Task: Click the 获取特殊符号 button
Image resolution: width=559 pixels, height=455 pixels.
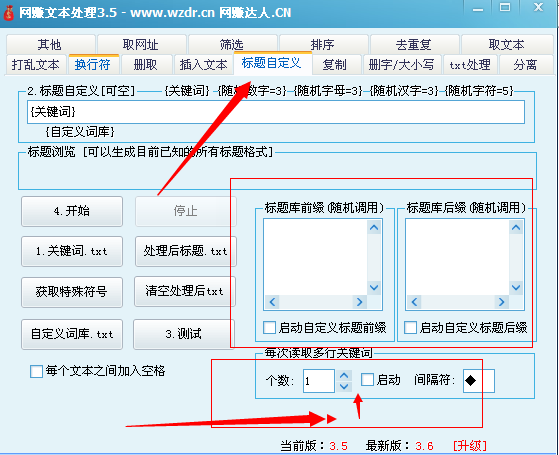Action: (x=72, y=292)
